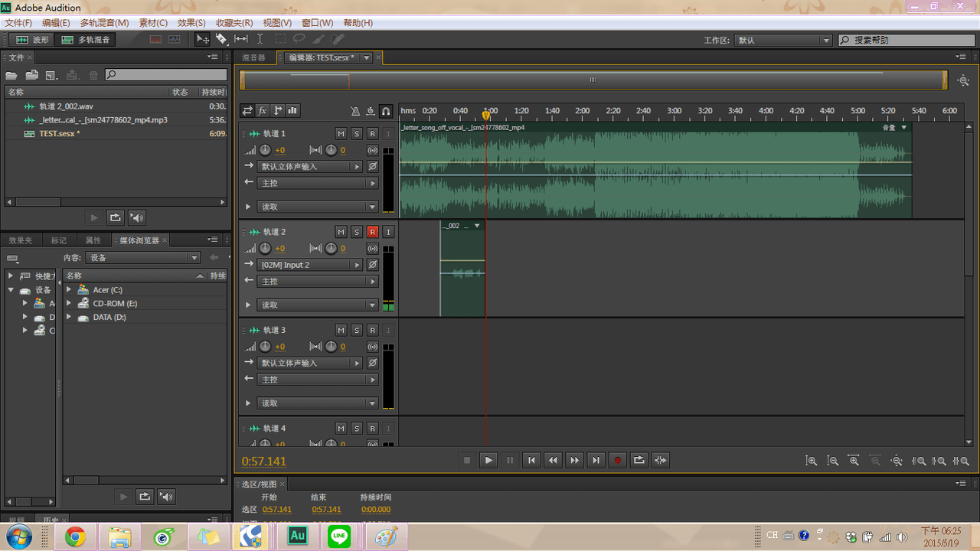
Task: Switch to the 混音器 tab
Action: 253,57
